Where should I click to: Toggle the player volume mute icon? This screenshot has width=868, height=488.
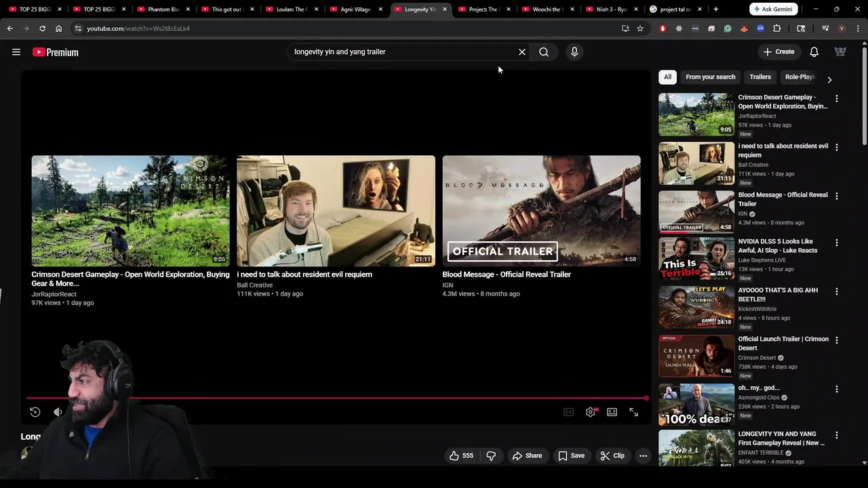[58, 412]
